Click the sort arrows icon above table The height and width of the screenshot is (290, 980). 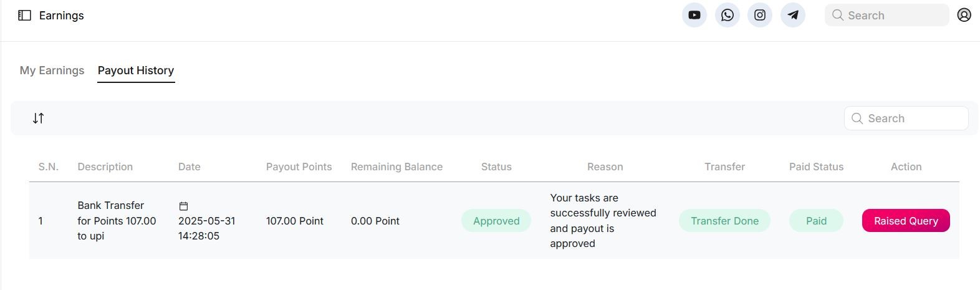tap(39, 118)
